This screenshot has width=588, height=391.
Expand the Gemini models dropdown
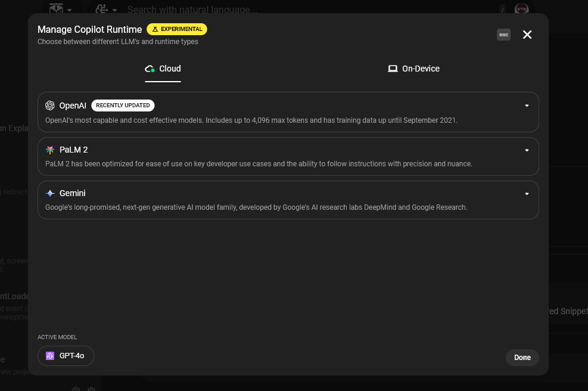pyautogui.click(x=527, y=194)
